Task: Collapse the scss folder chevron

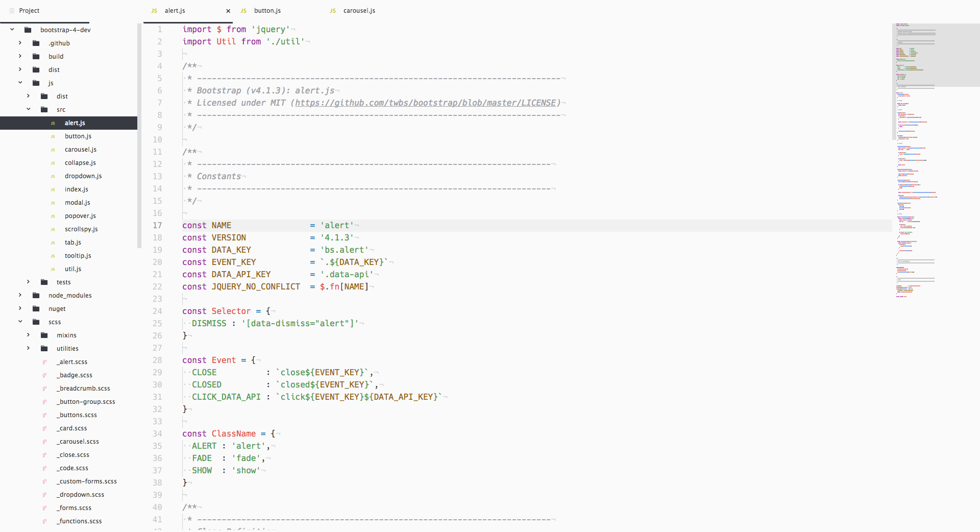Action: coord(20,322)
